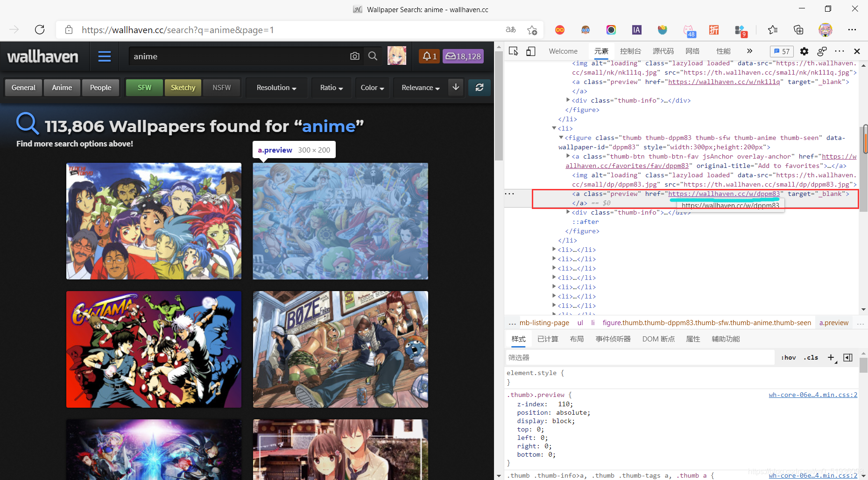Expand the thumb-btn-fav anchor node
Viewport: 868px width, 480px height.
coord(568,156)
